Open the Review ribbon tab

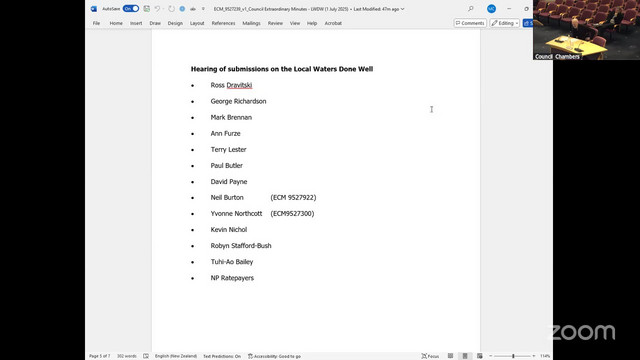[275, 23]
